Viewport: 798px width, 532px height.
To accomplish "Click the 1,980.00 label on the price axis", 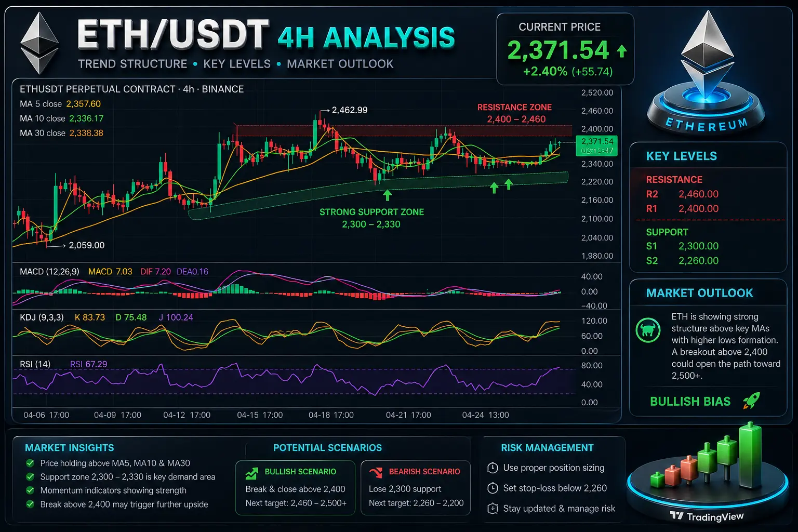I will pos(597,256).
